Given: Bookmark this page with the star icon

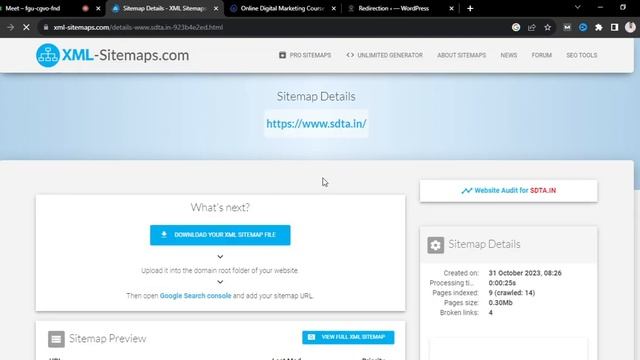Looking at the screenshot, I should (547, 27).
